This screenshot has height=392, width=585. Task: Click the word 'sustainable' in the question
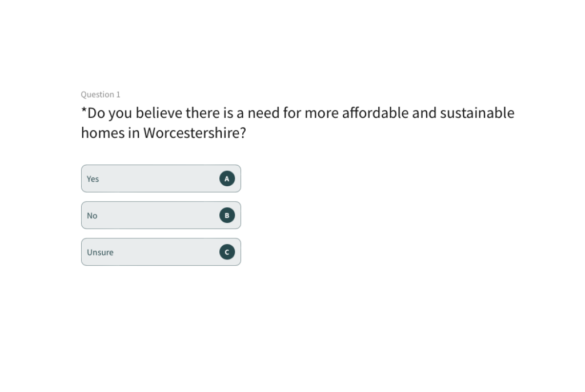pyautogui.click(x=477, y=113)
